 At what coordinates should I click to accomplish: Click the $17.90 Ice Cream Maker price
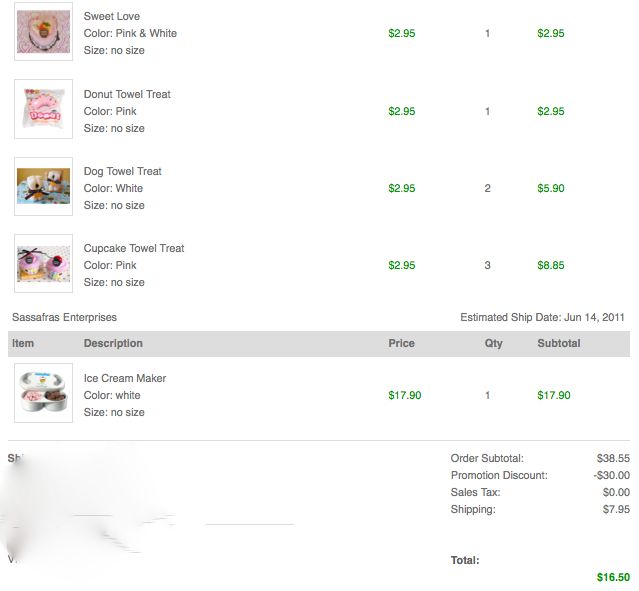coord(405,395)
